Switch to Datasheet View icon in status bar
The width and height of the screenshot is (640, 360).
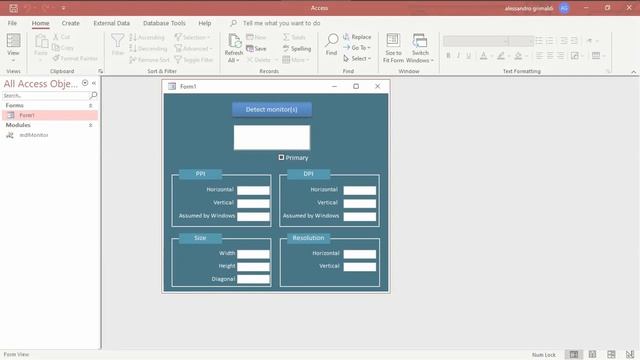pyautogui.click(x=592, y=354)
